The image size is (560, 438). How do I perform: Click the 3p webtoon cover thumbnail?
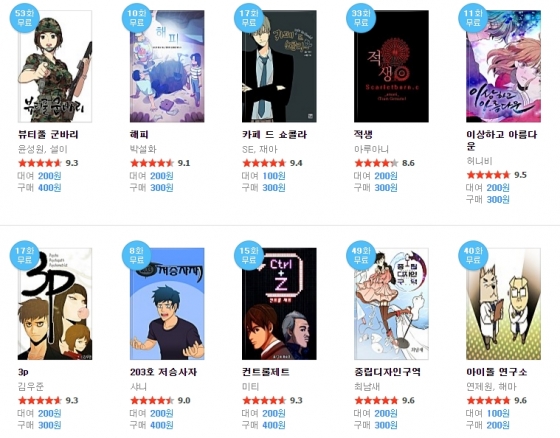(55, 304)
